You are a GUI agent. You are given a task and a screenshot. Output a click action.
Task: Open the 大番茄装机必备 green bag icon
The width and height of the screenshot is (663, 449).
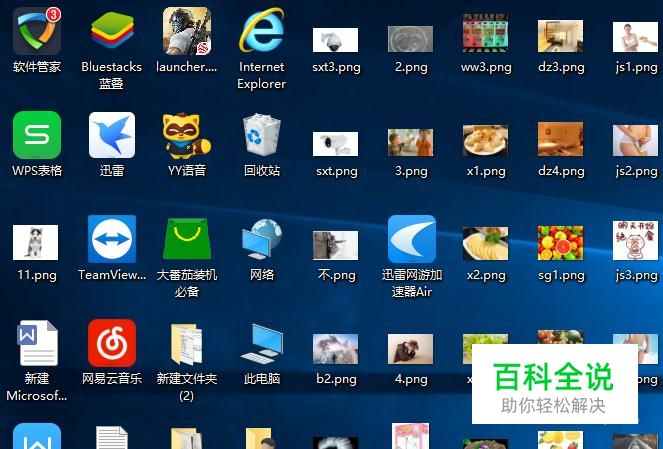click(x=187, y=239)
